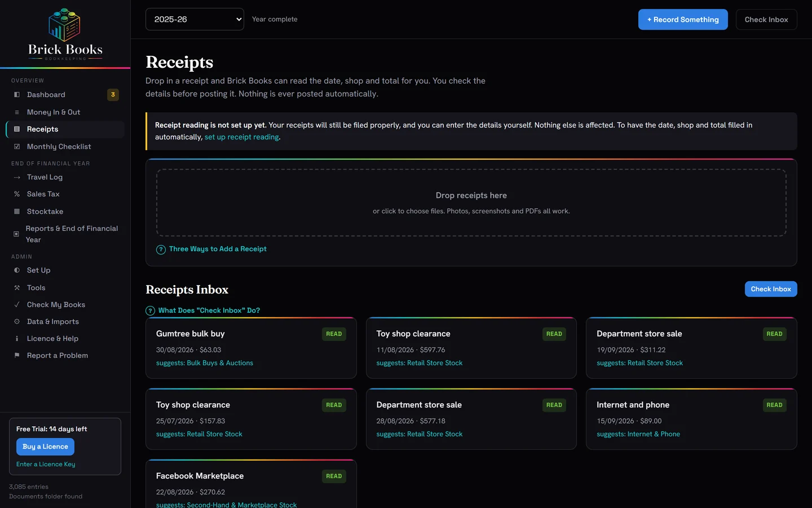The image size is (812, 508).
Task: Click the Buy a Licence button
Action: [45, 446]
